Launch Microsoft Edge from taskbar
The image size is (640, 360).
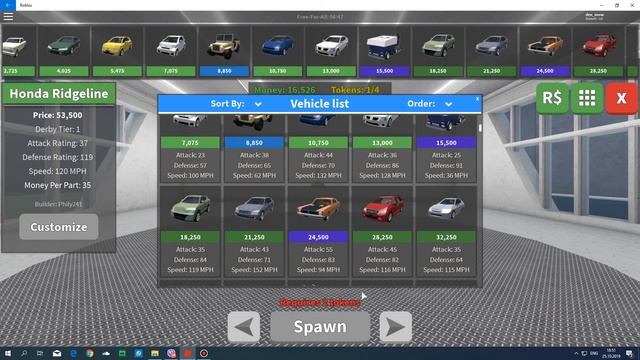coord(73,353)
